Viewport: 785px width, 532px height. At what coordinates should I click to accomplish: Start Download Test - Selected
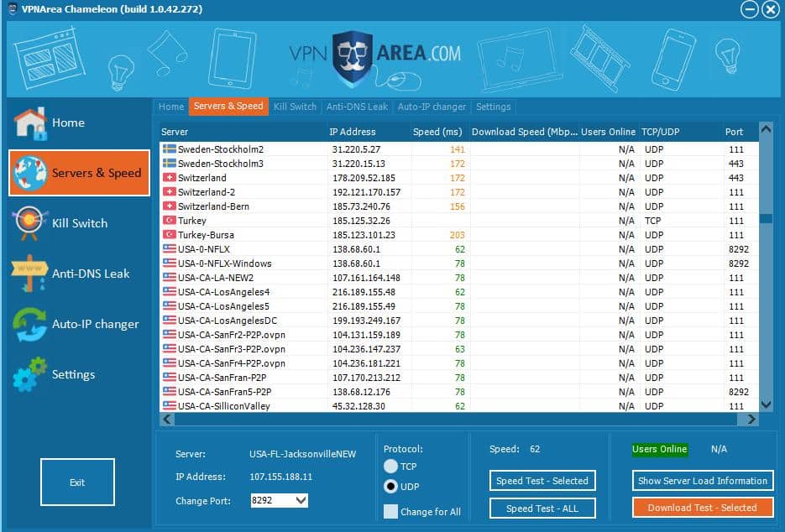(x=703, y=508)
